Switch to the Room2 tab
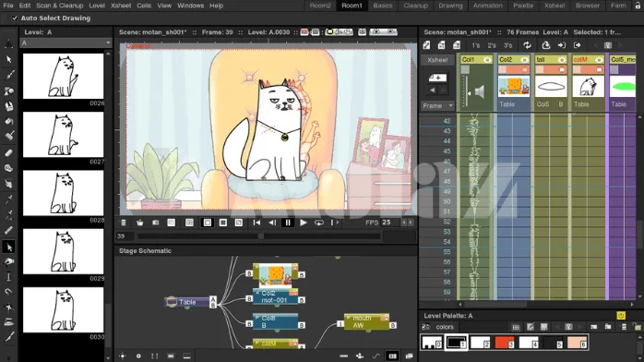 pyautogui.click(x=320, y=6)
